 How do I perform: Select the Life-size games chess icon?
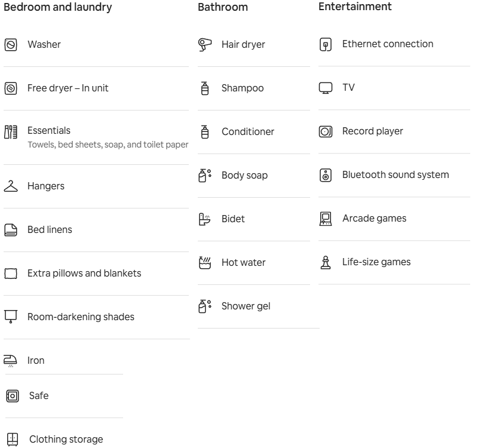click(x=325, y=262)
